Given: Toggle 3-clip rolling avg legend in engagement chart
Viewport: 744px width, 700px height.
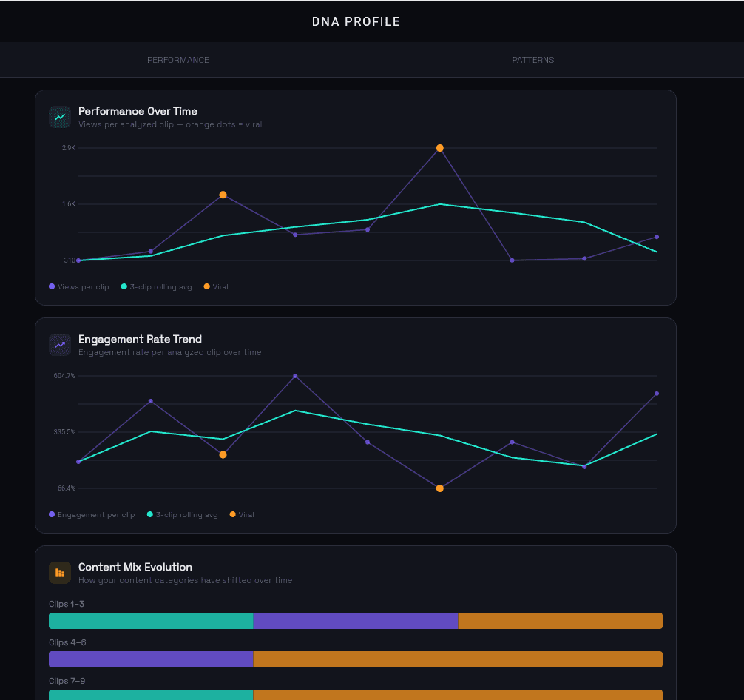Looking at the screenshot, I should (182, 515).
